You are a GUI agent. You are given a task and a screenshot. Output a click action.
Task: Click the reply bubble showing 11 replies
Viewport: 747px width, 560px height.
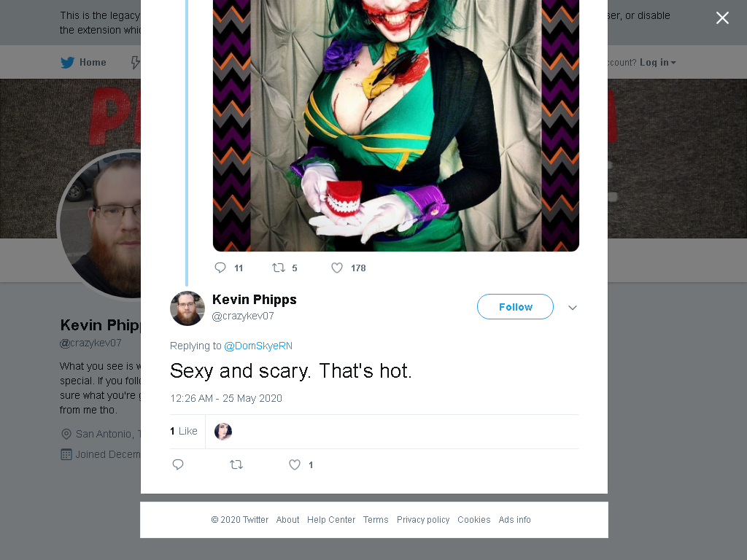(x=220, y=268)
